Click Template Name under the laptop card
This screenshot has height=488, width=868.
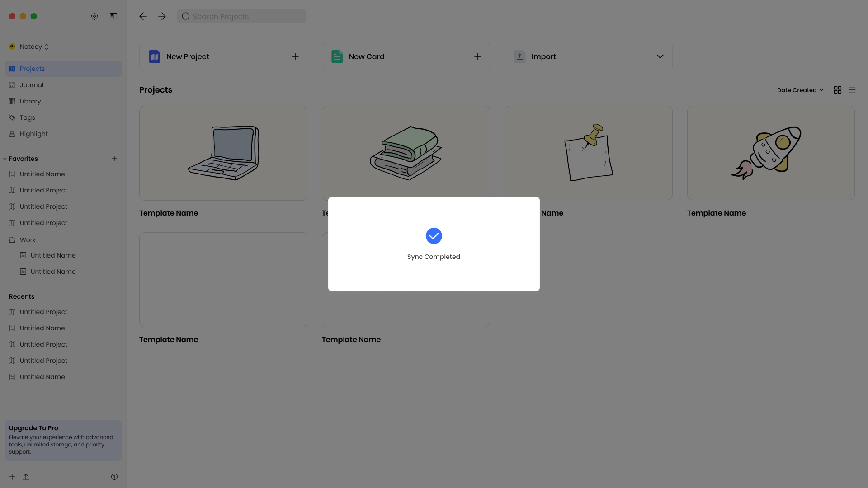tap(169, 213)
